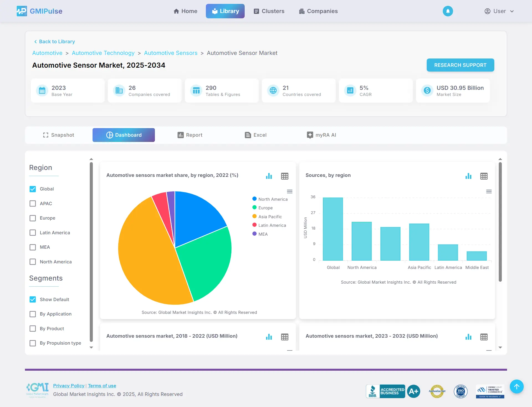Viewport: 532px width, 407px height.
Task: Click the RESEARCH SUPPORT button
Action: [x=460, y=65]
